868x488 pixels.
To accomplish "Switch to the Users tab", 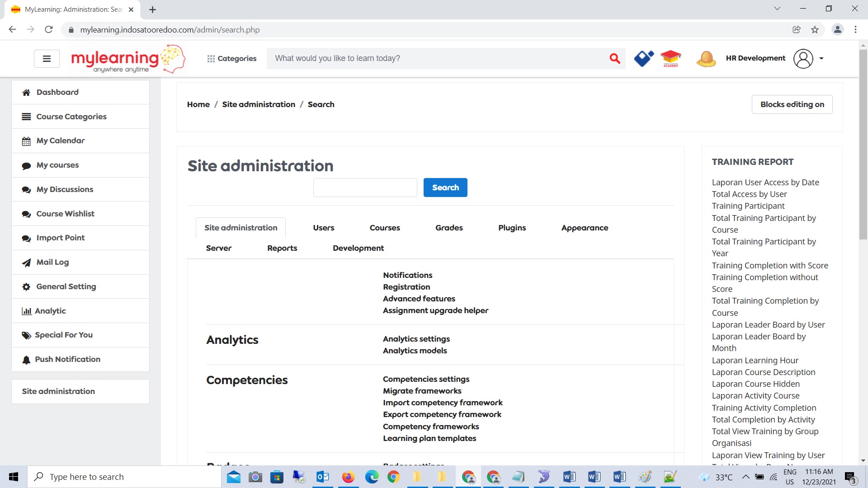I will [x=323, y=228].
